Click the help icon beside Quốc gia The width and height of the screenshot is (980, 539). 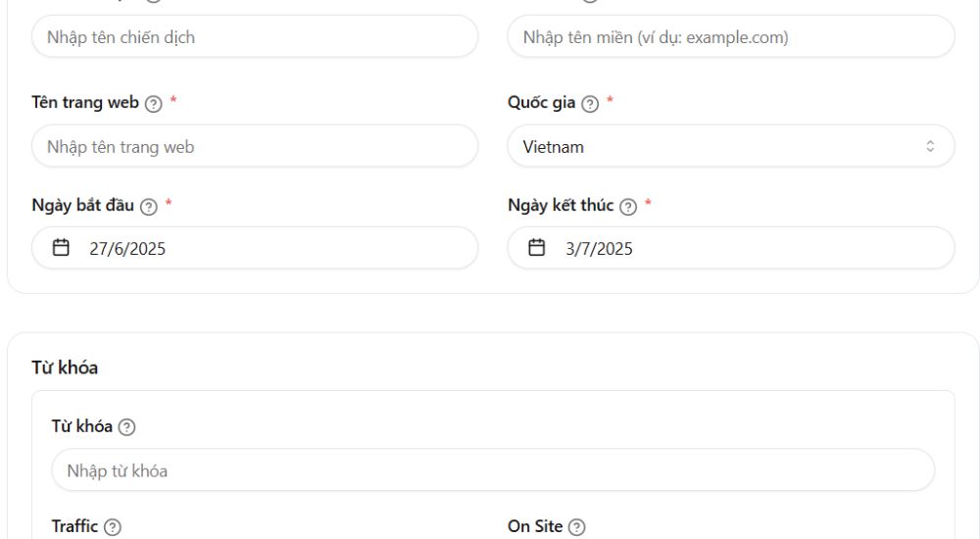tap(589, 103)
